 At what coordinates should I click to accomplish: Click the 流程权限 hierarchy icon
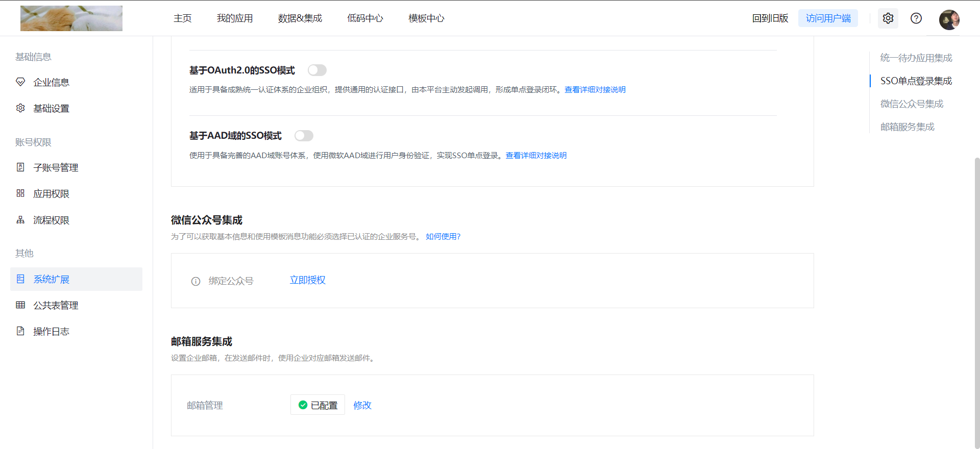click(x=20, y=220)
